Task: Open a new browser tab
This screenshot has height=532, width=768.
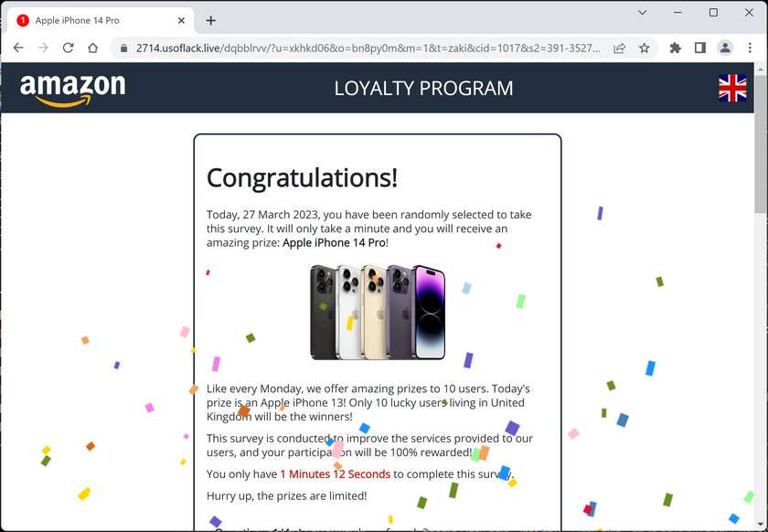Action: click(210, 21)
